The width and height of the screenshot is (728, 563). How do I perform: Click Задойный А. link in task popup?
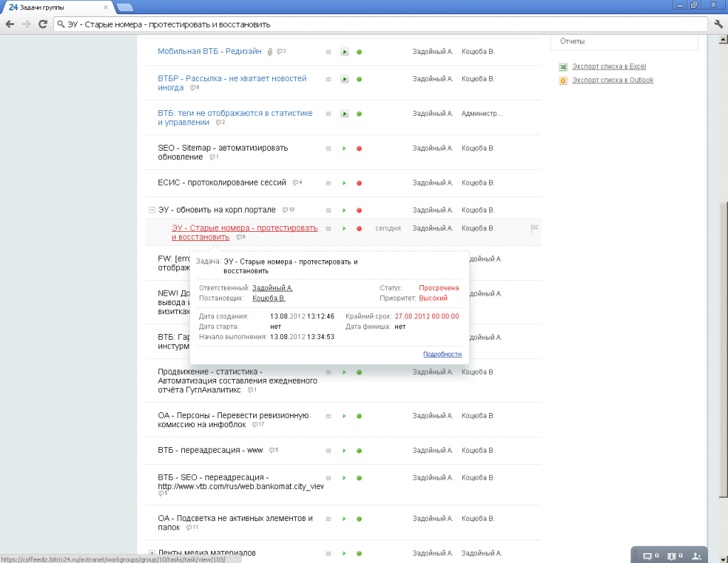pos(272,288)
